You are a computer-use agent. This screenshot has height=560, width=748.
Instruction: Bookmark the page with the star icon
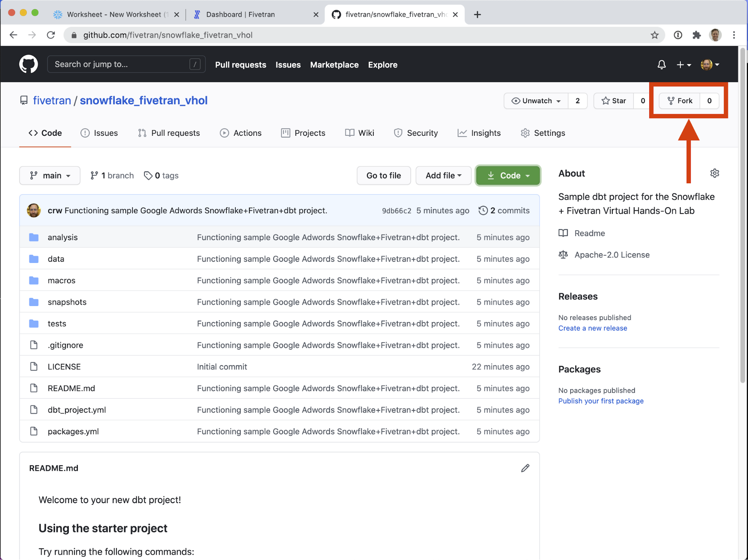coord(654,35)
